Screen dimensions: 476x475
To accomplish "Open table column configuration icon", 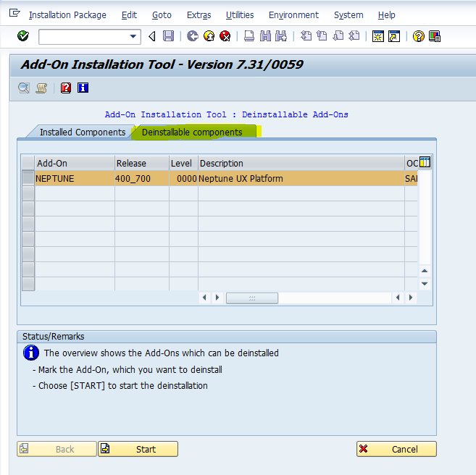I will coord(425,163).
